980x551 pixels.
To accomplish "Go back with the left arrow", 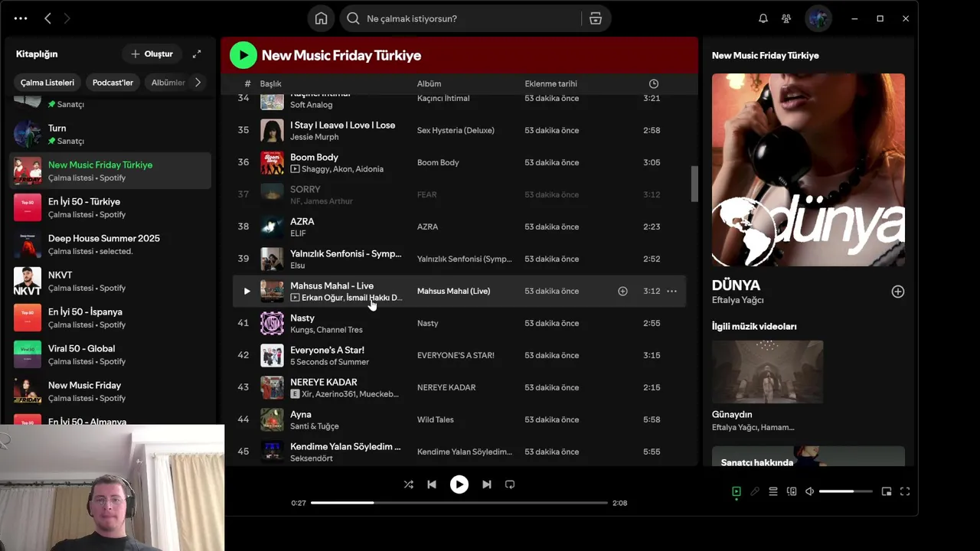I will coord(47,18).
